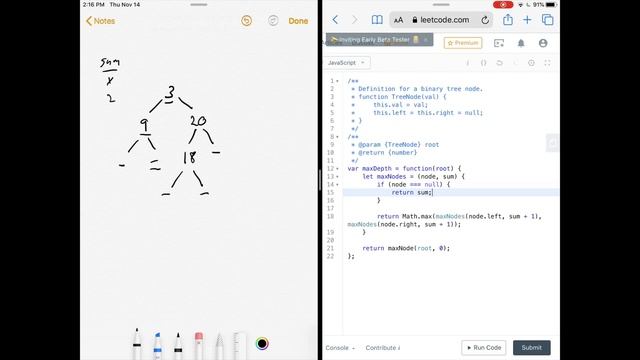Tap the split view divider handle
Viewport: 640px width, 360px height.
[320, 180]
